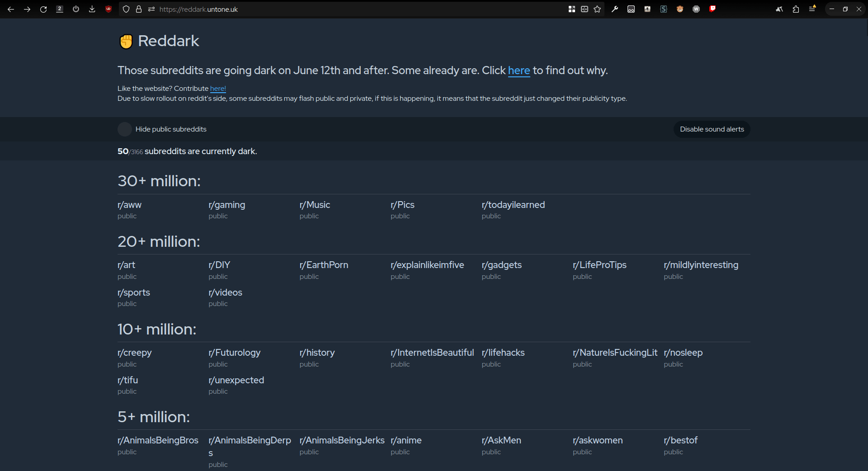This screenshot has height=471, width=868.
Task: Open the extensions puzzle piece menu
Action: (796, 9)
